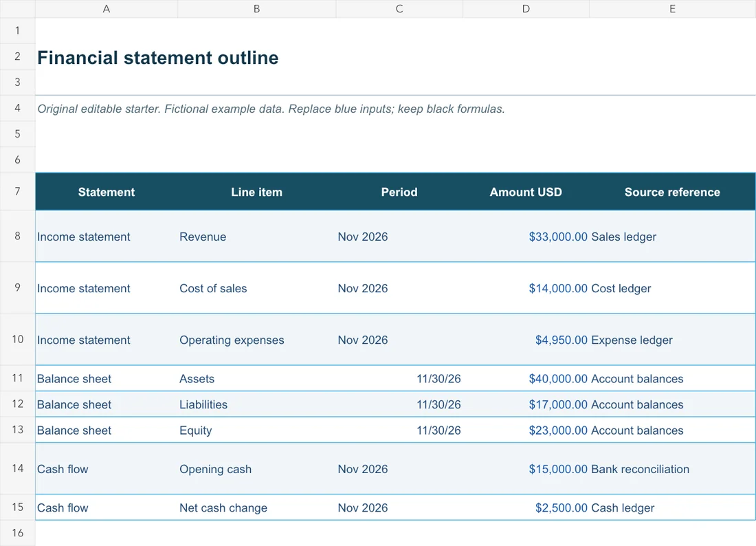Click the "Statement" table header cell
This screenshot has height=546, width=756.
107,192
